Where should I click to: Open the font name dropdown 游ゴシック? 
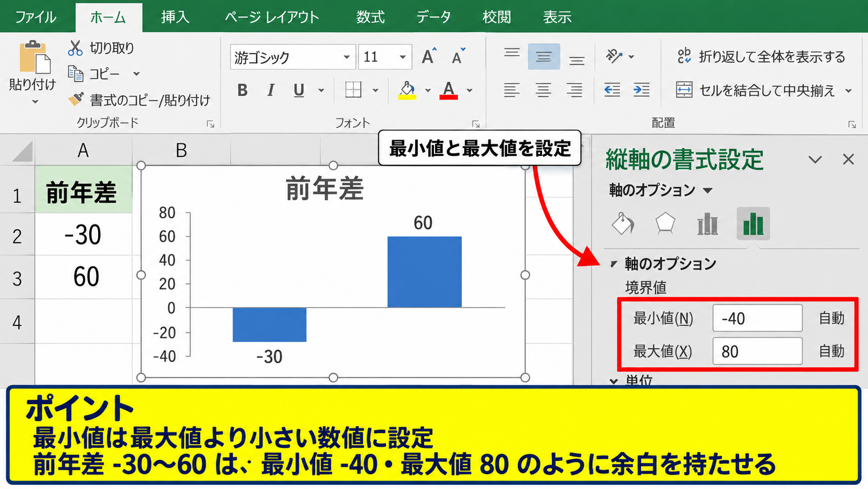coord(346,57)
